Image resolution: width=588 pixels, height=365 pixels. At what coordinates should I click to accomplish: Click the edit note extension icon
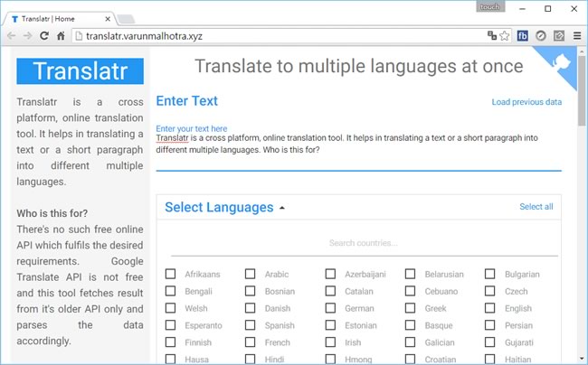point(559,36)
